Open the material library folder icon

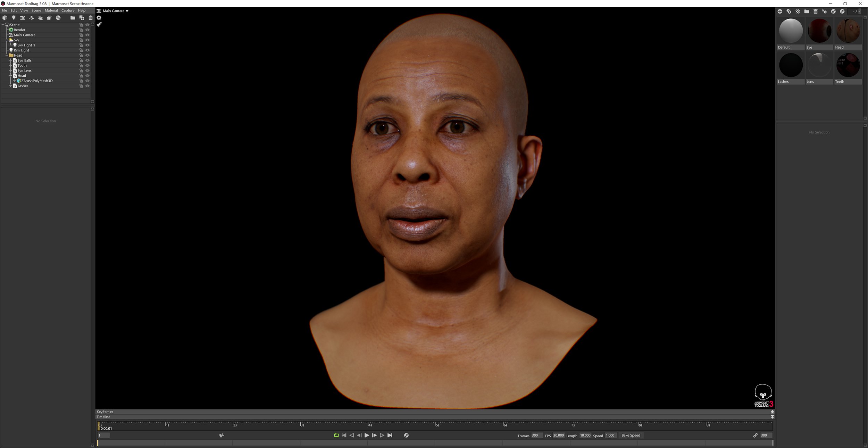pyautogui.click(x=806, y=11)
